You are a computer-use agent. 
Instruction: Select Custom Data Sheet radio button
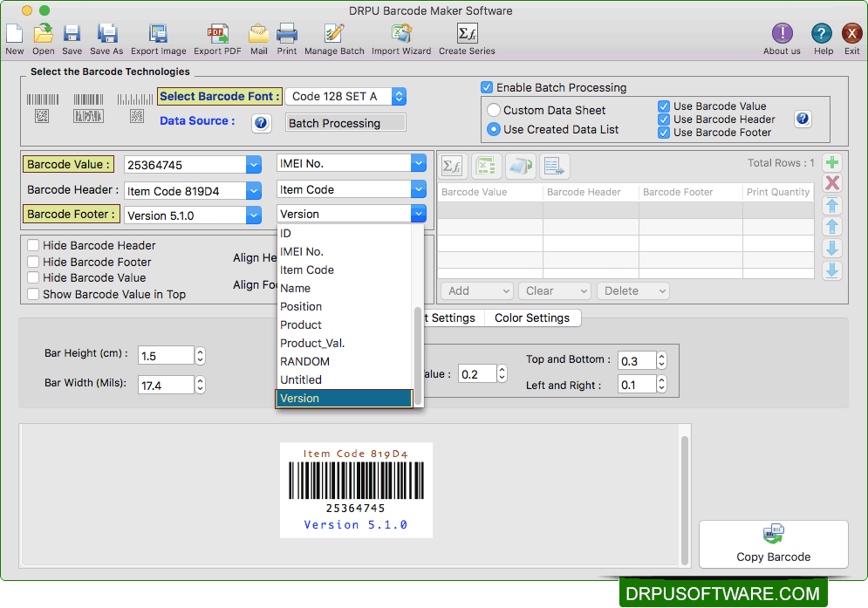click(494, 110)
